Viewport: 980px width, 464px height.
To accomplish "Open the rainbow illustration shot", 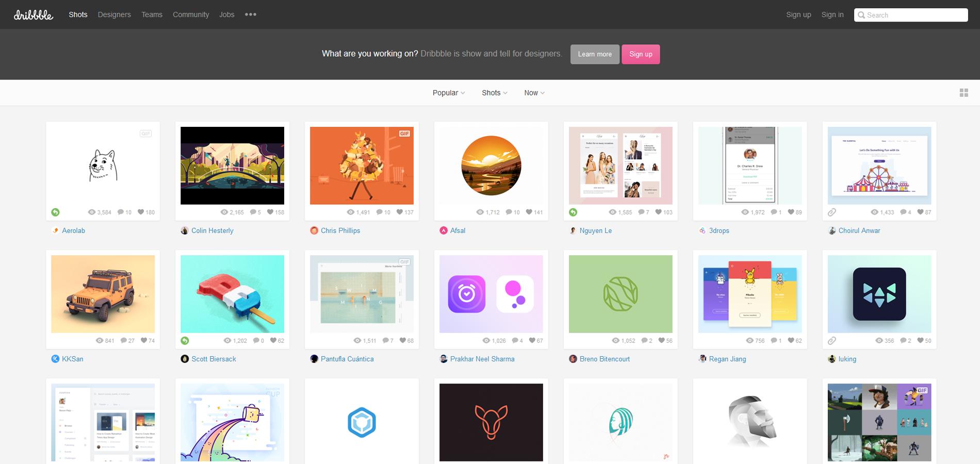I will point(233,422).
